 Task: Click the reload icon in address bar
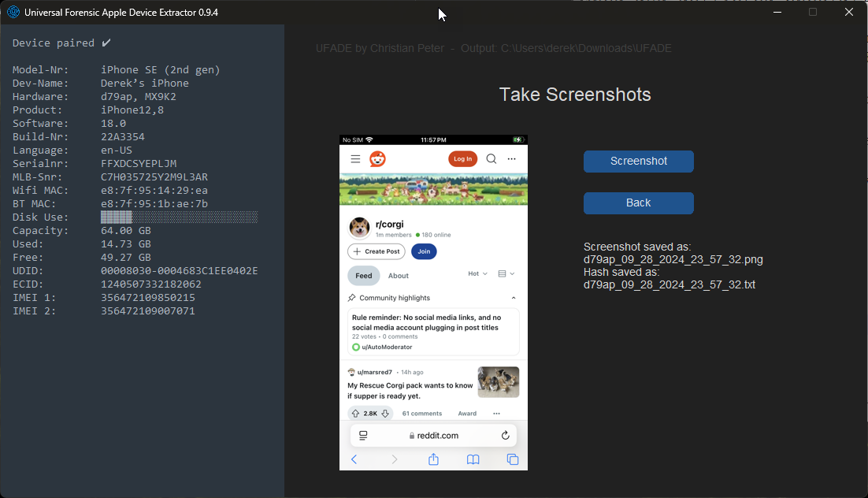(505, 436)
